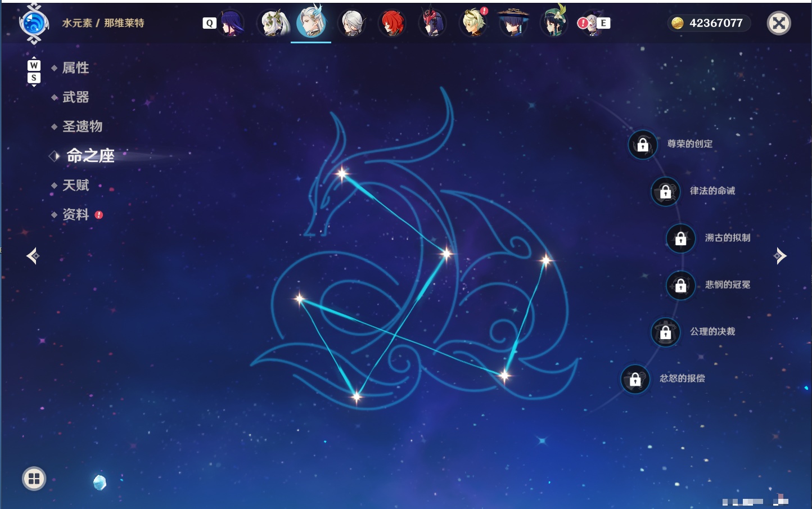Select the locked 律法的命诫 constellation icon
812x509 pixels.
coord(665,191)
